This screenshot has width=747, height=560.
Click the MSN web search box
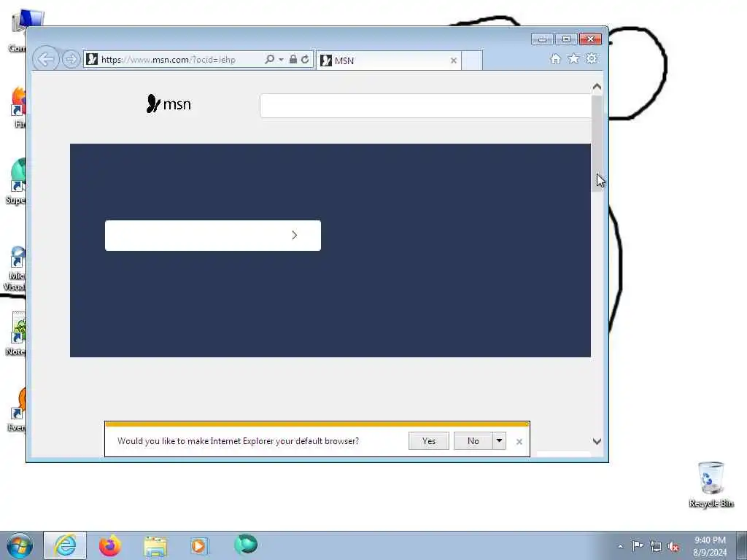click(425, 106)
